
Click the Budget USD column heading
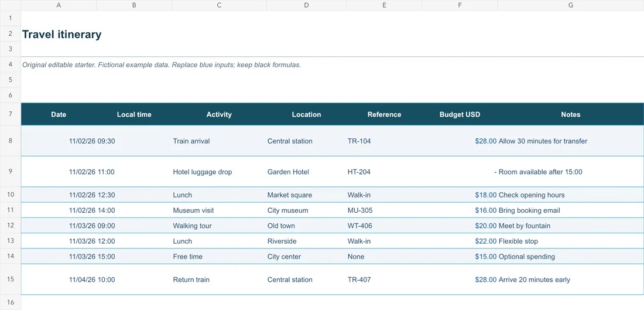coord(460,114)
